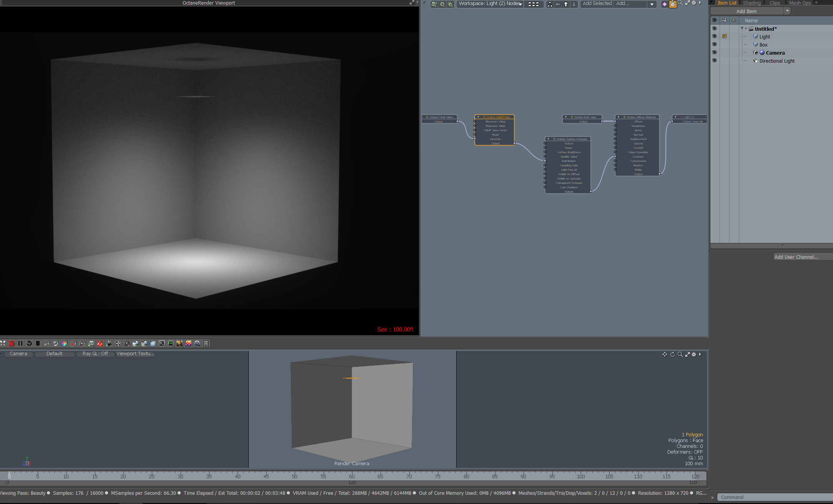Open the Add Item dropdown arrow
Viewport: 833px width, 504px height.
pos(787,11)
